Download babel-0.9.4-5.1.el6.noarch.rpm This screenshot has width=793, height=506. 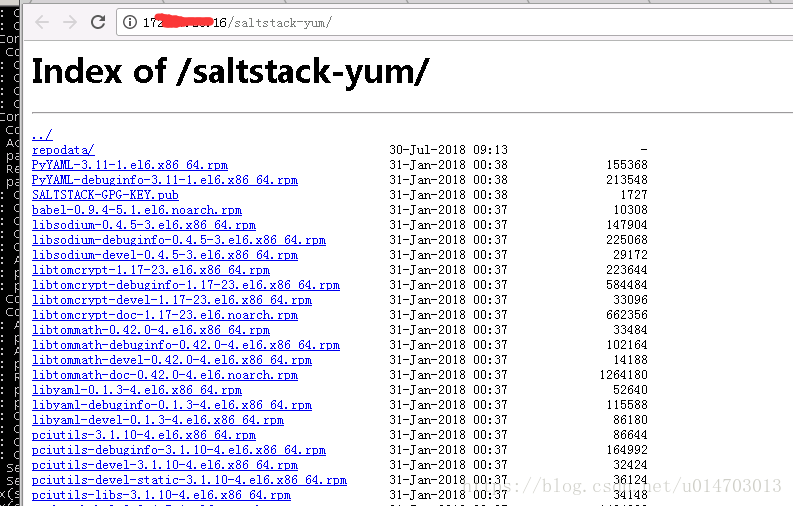pyautogui.click(x=137, y=210)
